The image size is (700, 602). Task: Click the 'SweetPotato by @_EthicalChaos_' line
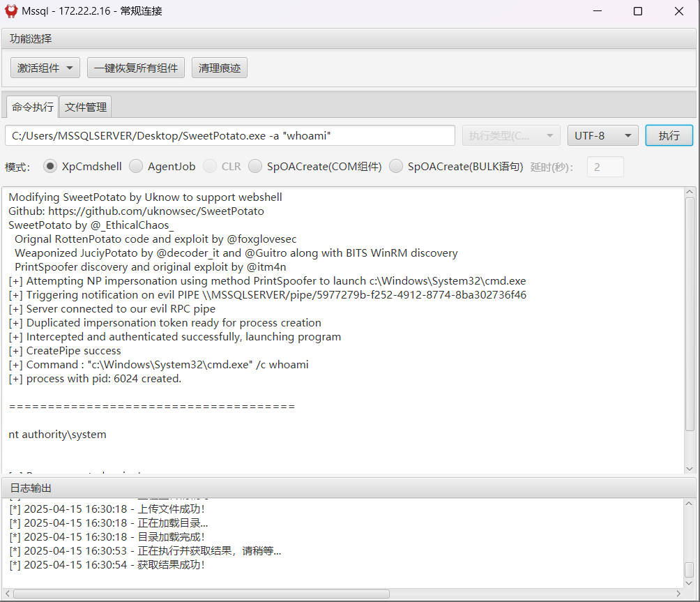point(91,225)
